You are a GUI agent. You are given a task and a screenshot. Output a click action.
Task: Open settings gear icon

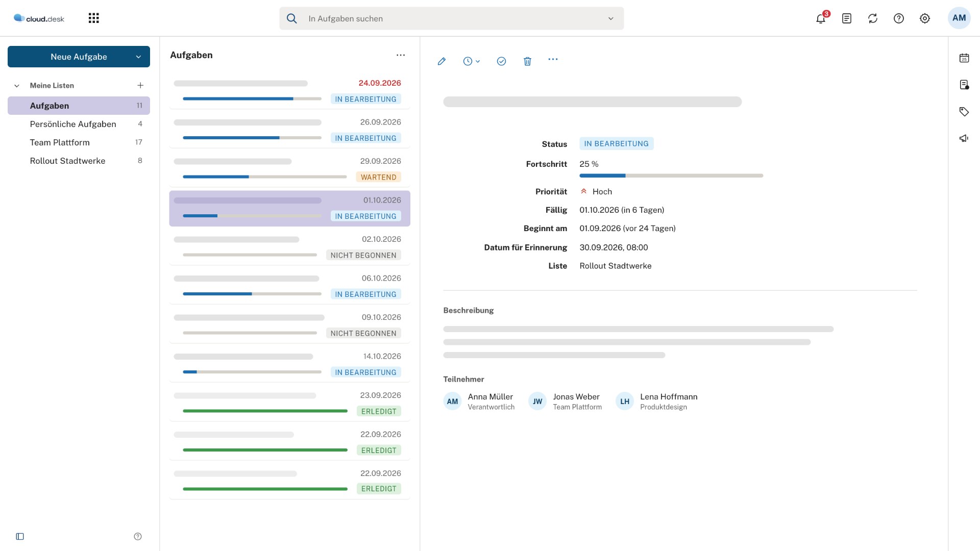[925, 18]
